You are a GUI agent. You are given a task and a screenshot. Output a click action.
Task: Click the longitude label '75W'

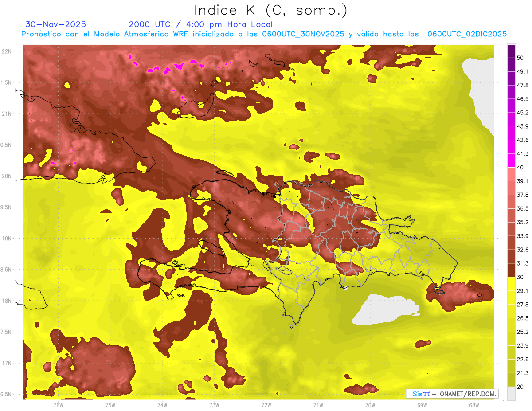click(110, 405)
